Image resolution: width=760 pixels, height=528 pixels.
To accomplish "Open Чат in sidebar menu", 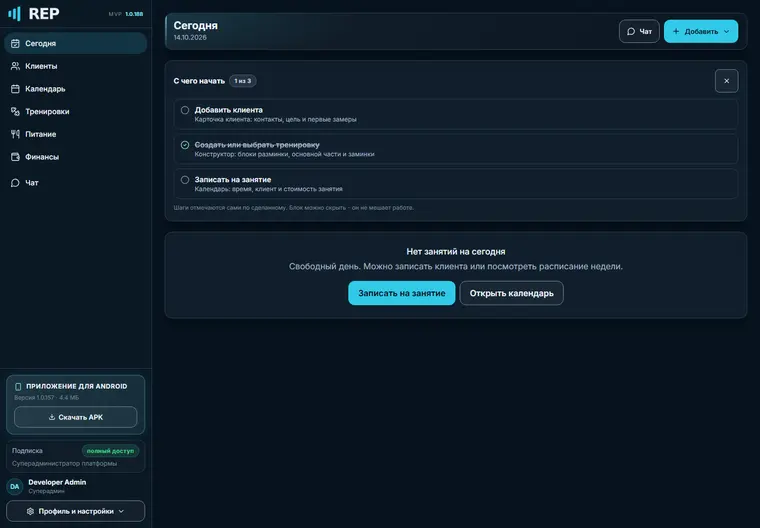I will click(76, 183).
